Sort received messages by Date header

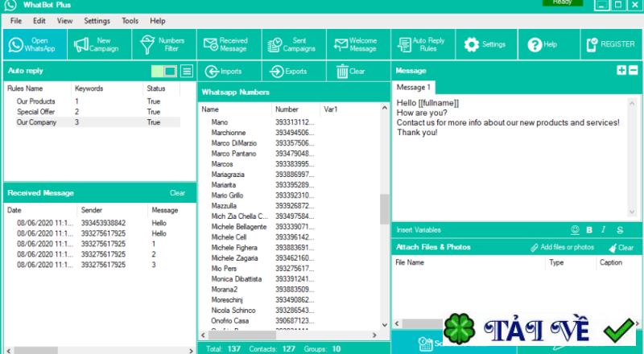(40, 210)
